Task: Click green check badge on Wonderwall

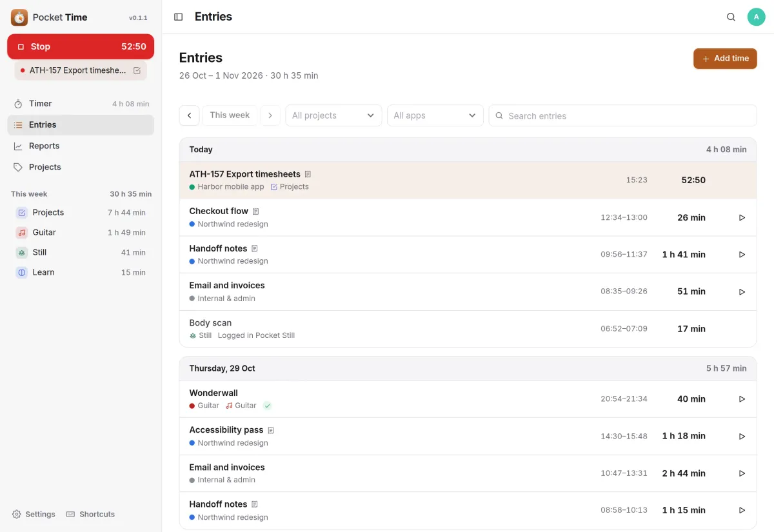Action: 268,406
